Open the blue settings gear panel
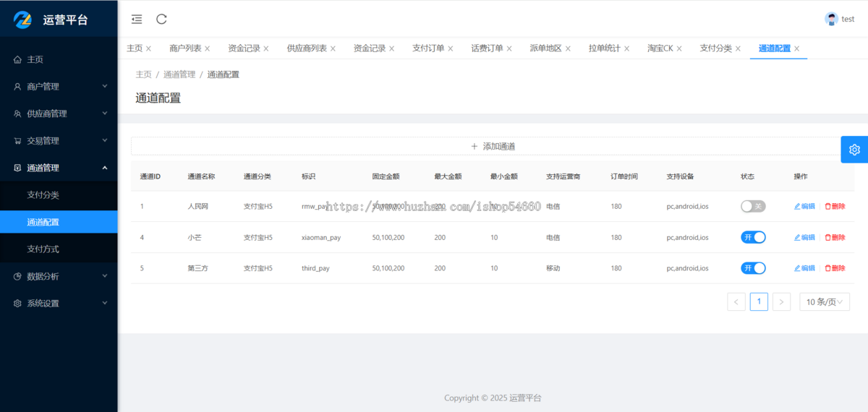868x412 pixels. click(854, 150)
